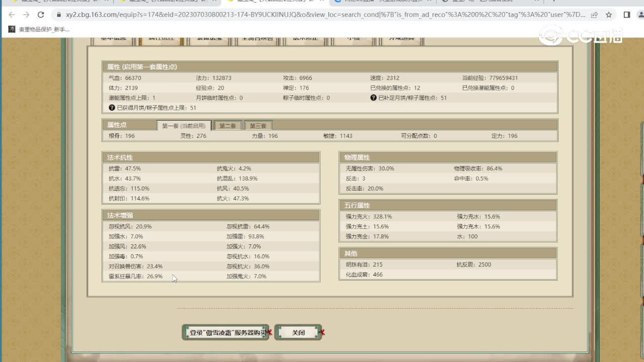
Task: Open the 装备法宝 section tab
Action: click(208, 39)
